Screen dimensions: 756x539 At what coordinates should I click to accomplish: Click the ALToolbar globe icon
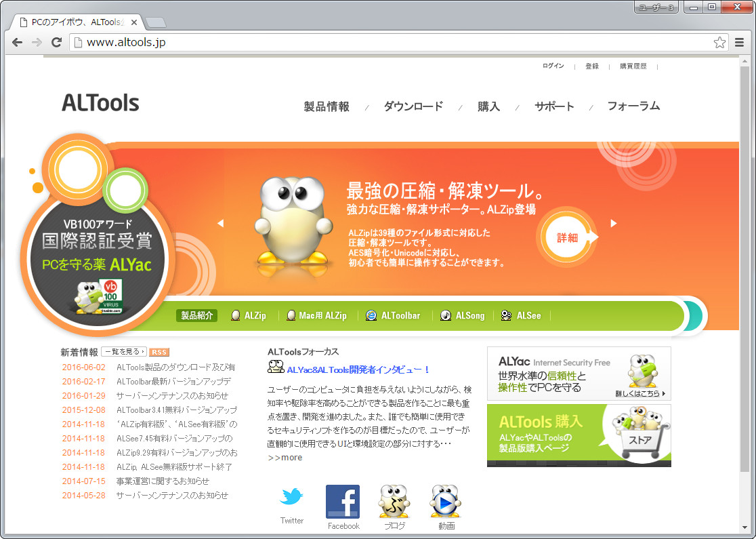pos(371,315)
